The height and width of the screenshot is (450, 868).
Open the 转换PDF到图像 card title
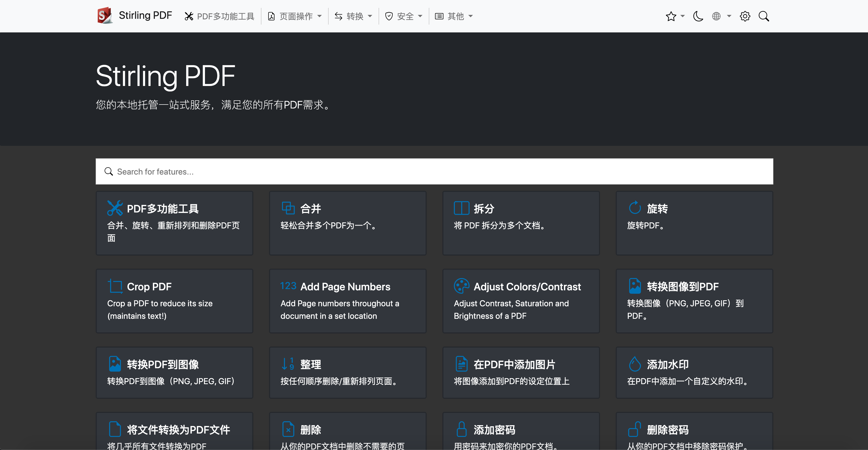point(163,365)
